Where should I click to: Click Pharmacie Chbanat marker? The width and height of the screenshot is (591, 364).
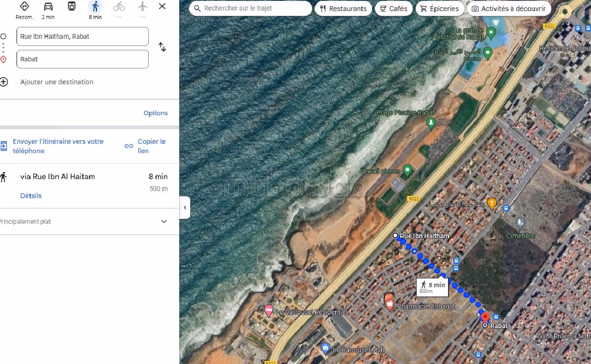(x=389, y=304)
